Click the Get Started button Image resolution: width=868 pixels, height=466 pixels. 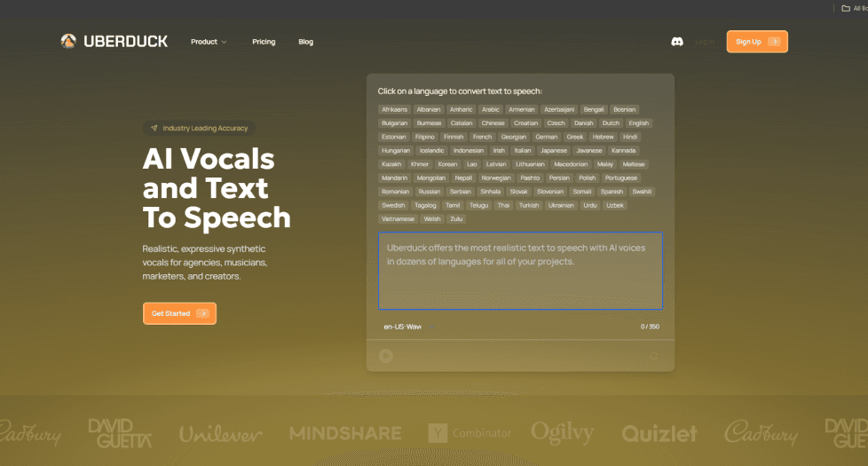pyautogui.click(x=179, y=313)
